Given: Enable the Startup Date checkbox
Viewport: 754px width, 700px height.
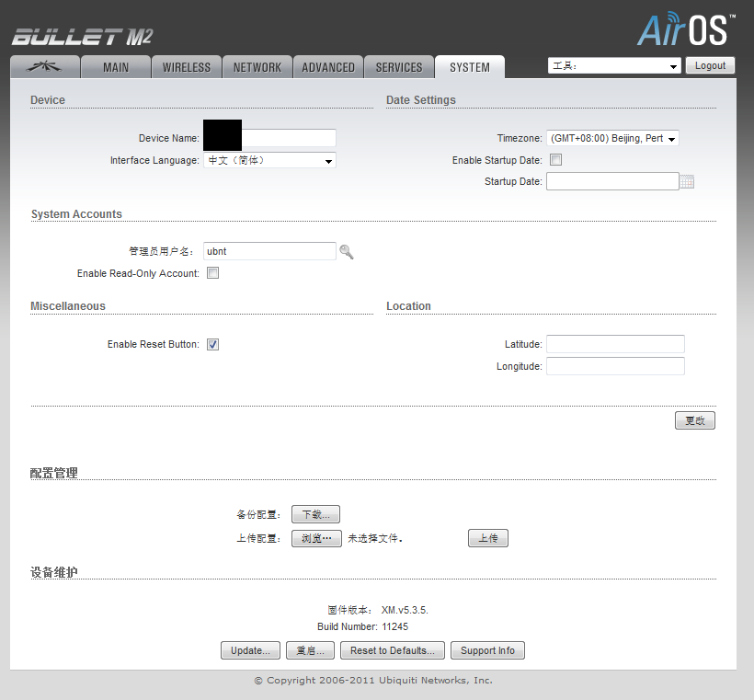Looking at the screenshot, I should [x=556, y=160].
